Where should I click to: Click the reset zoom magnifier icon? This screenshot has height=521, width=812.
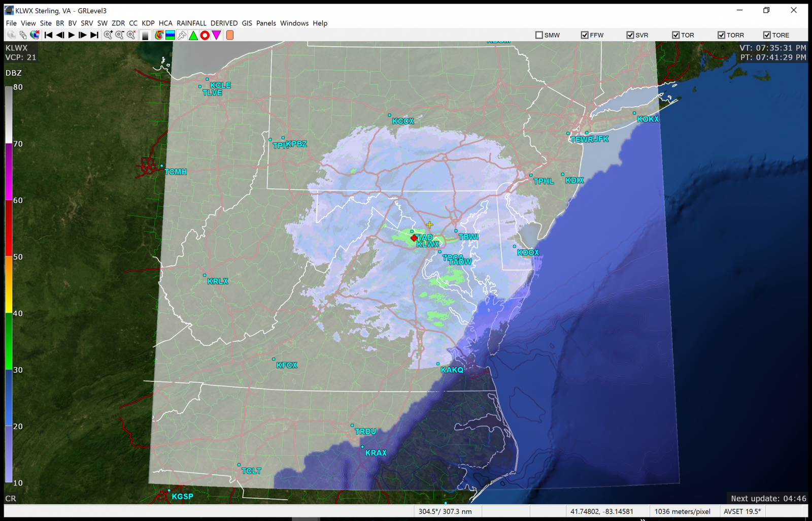tap(131, 35)
